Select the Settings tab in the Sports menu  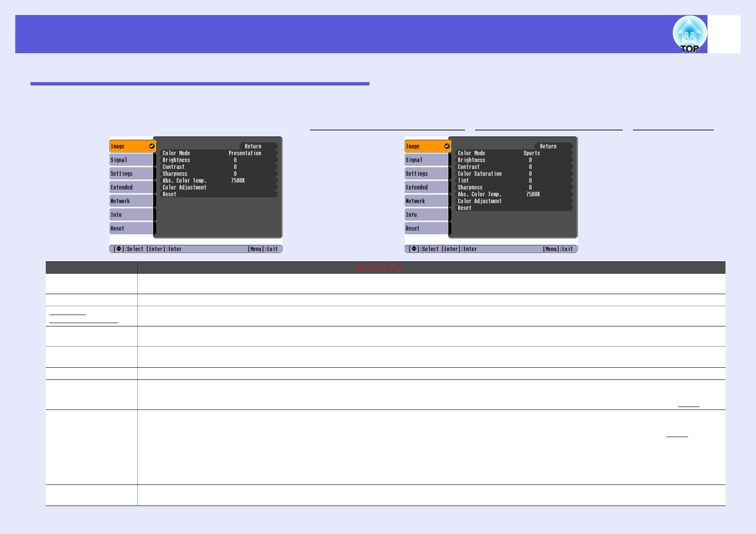click(x=427, y=173)
